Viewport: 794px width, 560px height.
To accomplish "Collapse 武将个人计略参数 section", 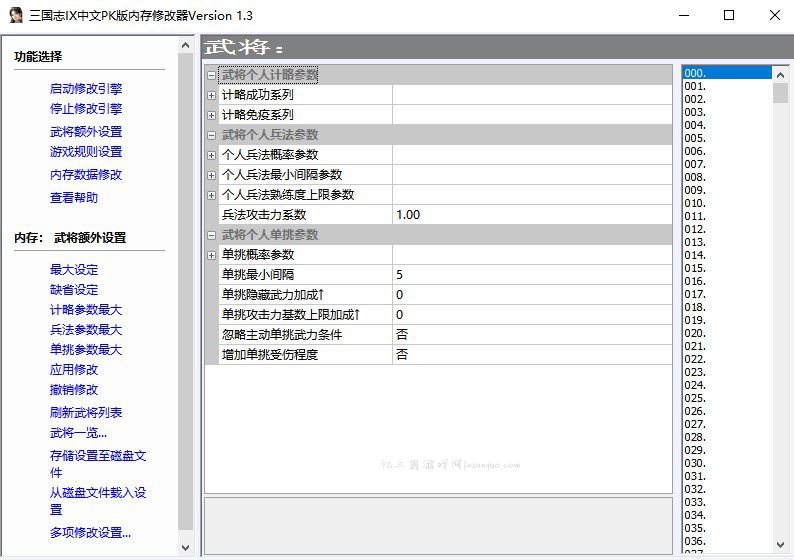I will tap(211, 75).
